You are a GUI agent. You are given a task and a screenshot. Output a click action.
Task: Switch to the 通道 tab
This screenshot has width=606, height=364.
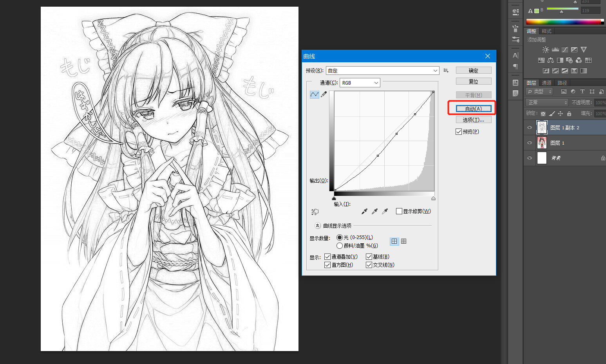pyautogui.click(x=546, y=83)
